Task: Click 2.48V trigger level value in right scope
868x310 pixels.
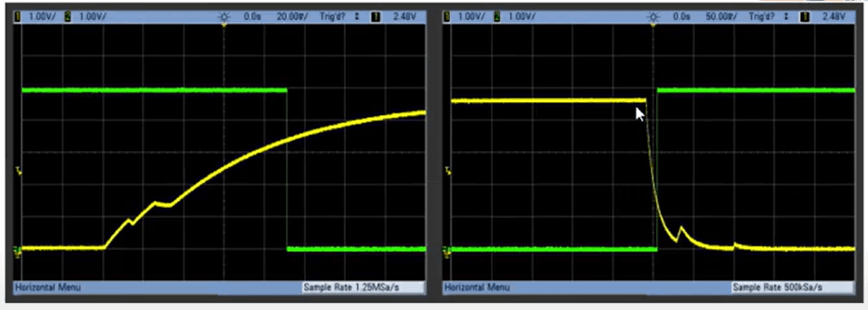Action: click(835, 17)
